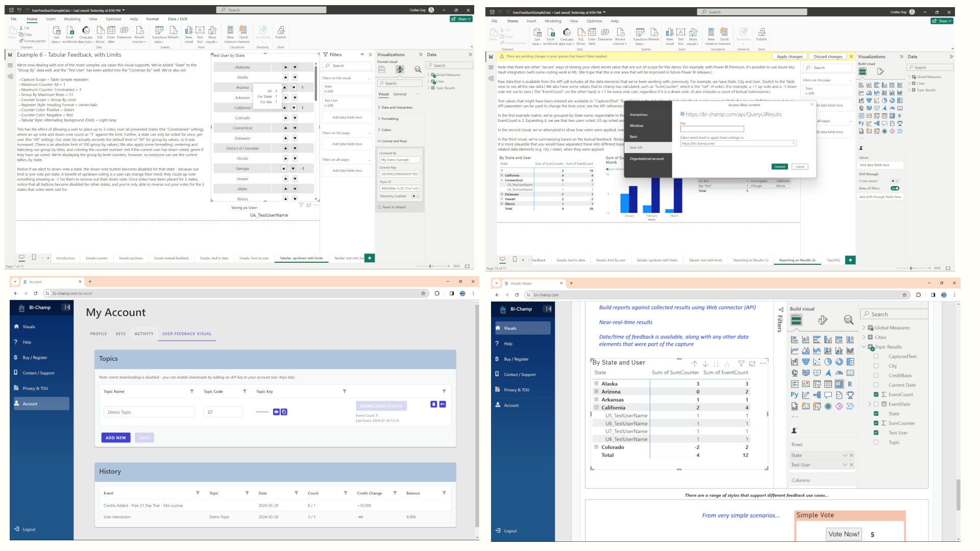The width and height of the screenshot is (980, 551).
Task: Click Discard changes in top-right Power BI
Action: pyautogui.click(x=828, y=57)
